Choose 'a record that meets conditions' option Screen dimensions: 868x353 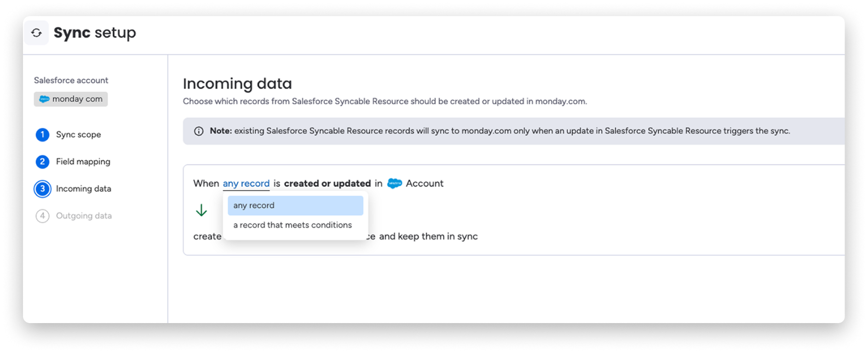[293, 225]
